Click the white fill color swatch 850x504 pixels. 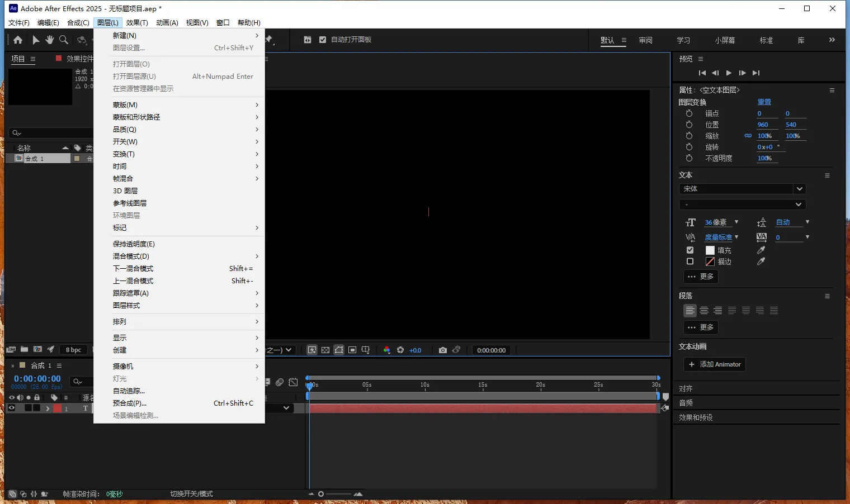point(710,250)
